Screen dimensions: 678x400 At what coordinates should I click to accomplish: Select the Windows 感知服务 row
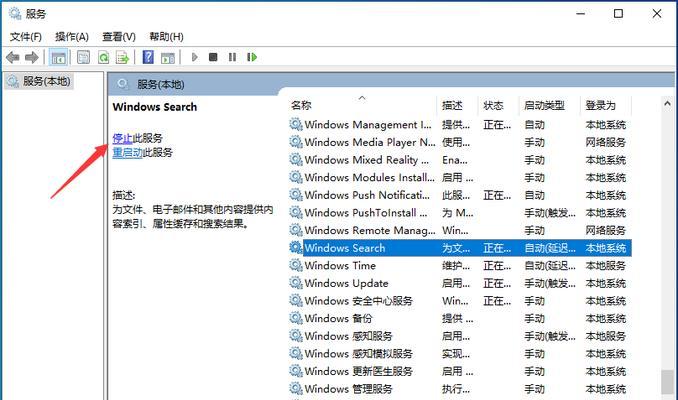pyautogui.click(x=460, y=336)
